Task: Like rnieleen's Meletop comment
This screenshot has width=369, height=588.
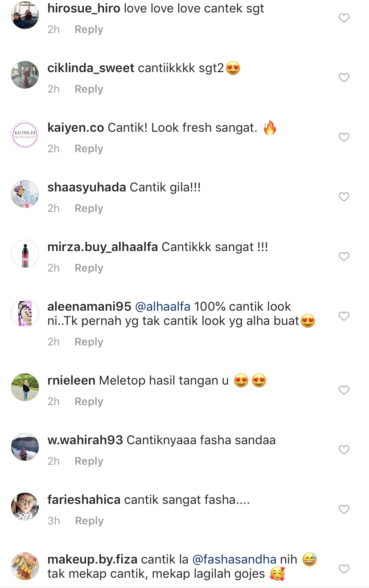Action: pyautogui.click(x=344, y=390)
